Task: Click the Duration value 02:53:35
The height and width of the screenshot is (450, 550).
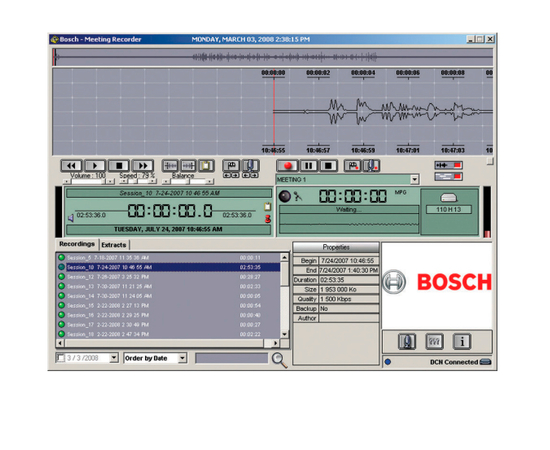Action: coord(349,280)
